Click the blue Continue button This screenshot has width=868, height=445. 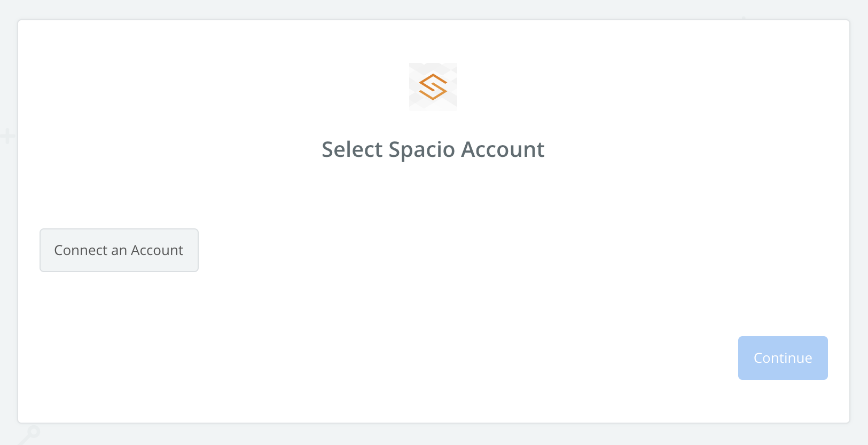tap(783, 358)
